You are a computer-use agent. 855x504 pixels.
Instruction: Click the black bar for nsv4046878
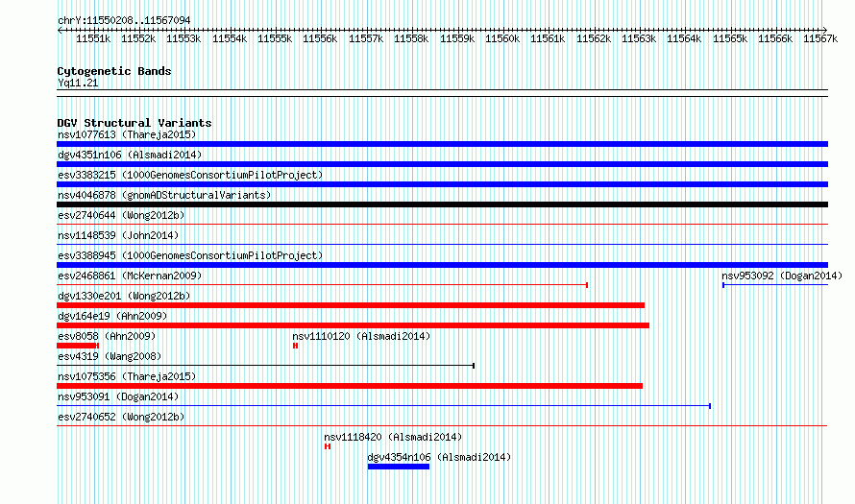[x=442, y=204]
